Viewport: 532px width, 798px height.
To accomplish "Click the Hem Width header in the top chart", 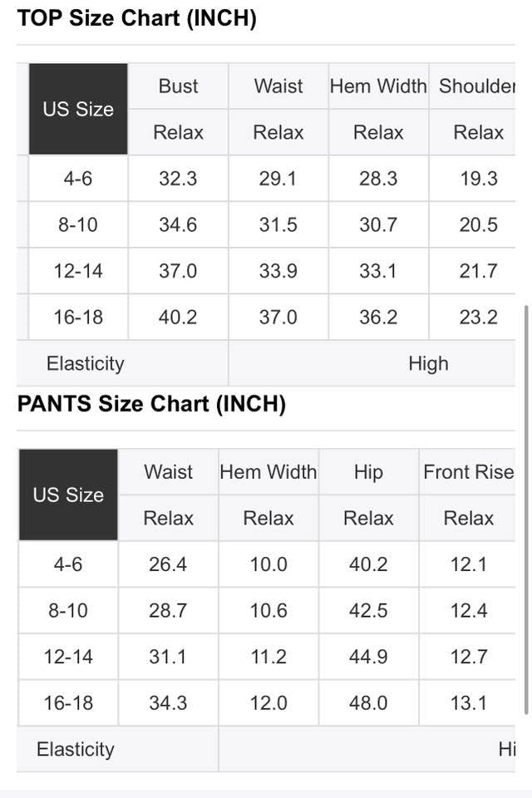I will [x=378, y=86].
